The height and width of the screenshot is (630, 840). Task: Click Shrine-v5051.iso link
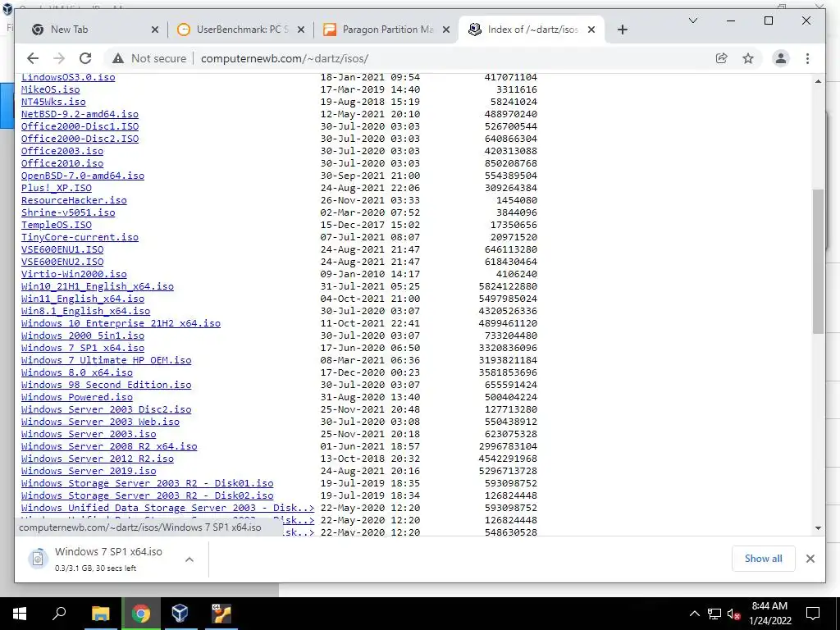(x=68, y=212)
